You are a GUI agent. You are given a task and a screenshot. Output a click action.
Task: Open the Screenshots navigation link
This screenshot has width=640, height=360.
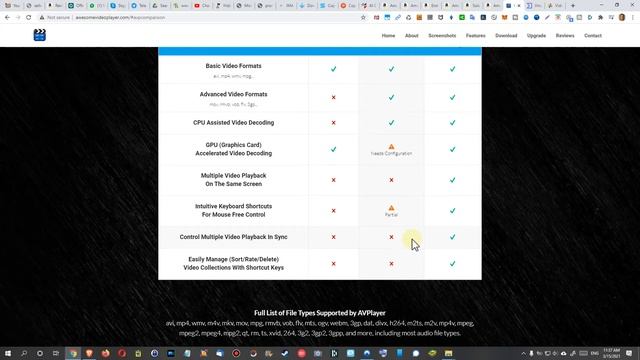(442, 36)
